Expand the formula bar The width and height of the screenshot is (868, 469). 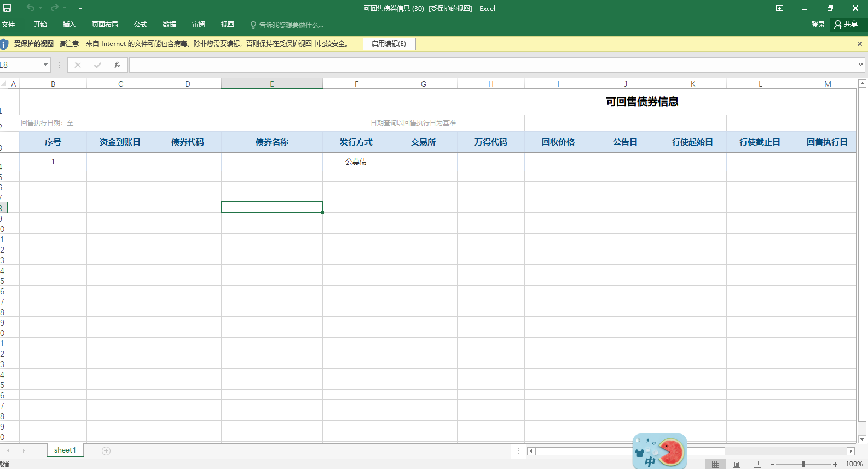click(860, 65)
